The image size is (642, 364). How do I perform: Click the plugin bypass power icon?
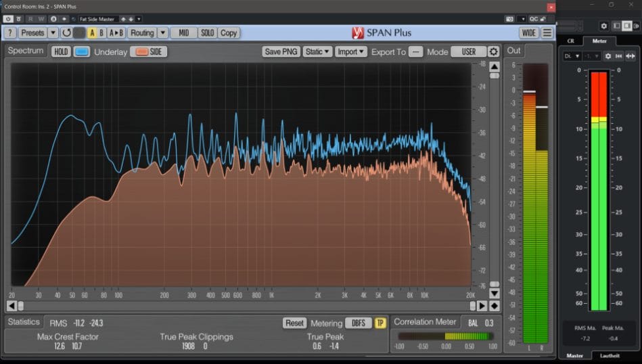8,19
